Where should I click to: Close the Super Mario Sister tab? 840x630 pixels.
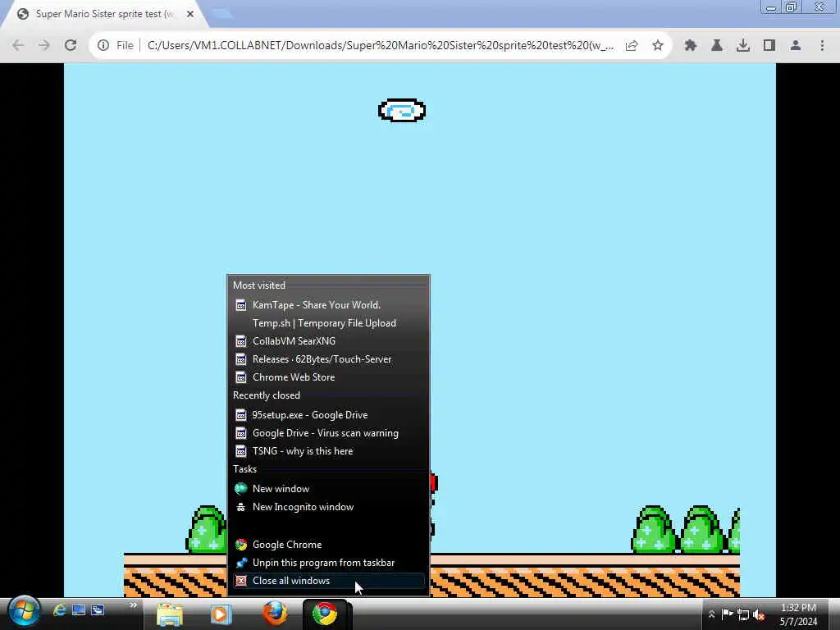coord(190,14)
